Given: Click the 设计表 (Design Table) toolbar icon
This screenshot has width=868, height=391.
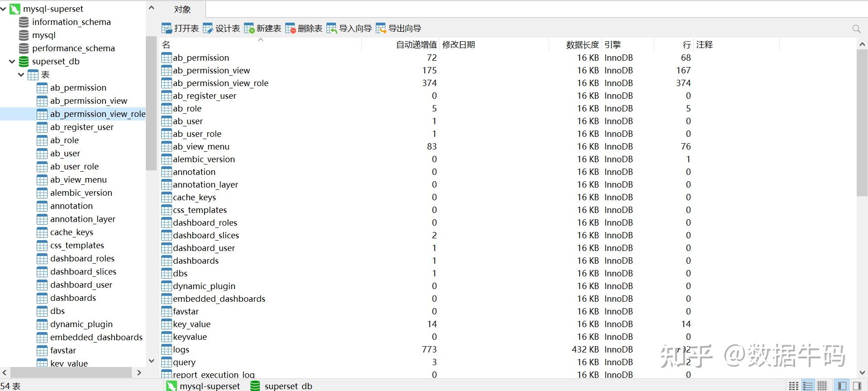Looking at the screenshot, I should coord(208,29).
